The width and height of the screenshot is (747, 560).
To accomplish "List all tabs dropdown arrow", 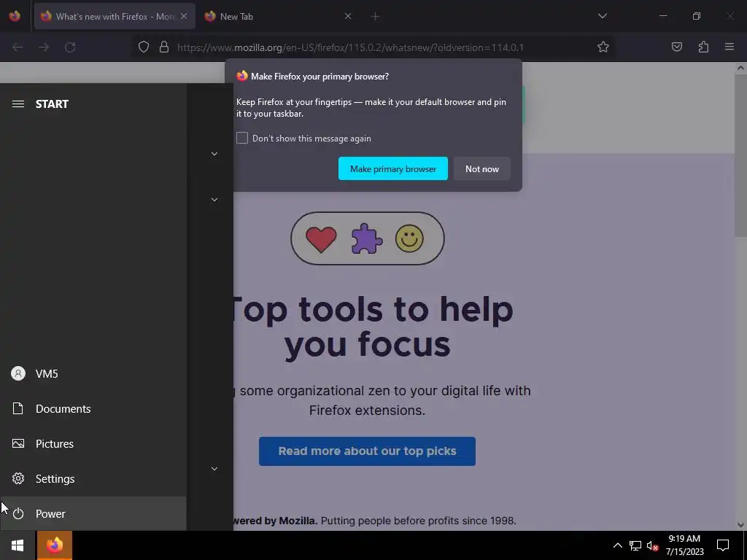I will [x=602, y=16].
